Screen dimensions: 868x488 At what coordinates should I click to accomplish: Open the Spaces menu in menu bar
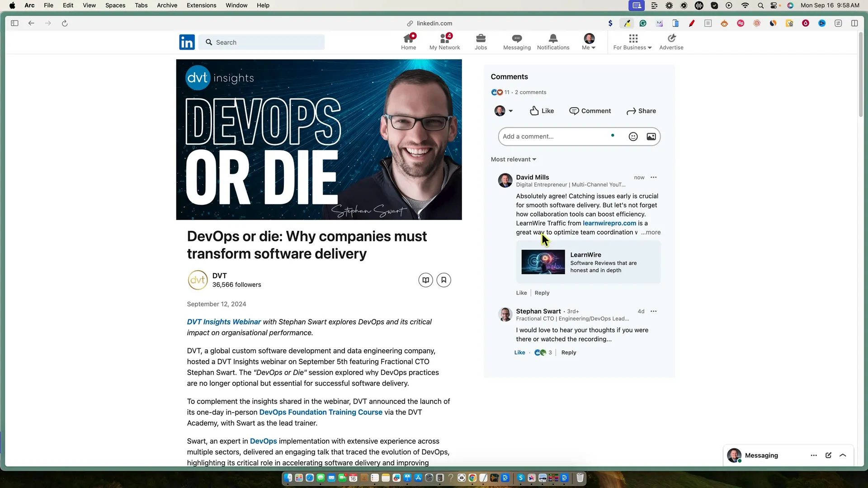(x=115, y=5)
